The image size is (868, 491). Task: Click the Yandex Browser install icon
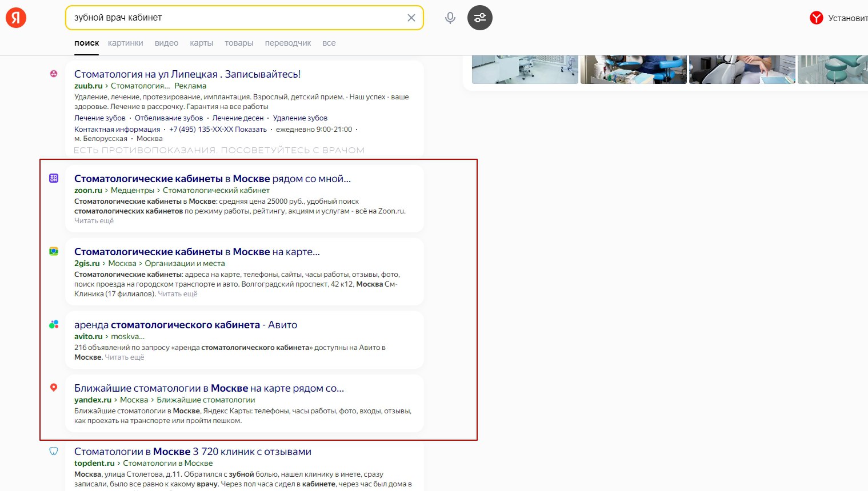point(816,18)
